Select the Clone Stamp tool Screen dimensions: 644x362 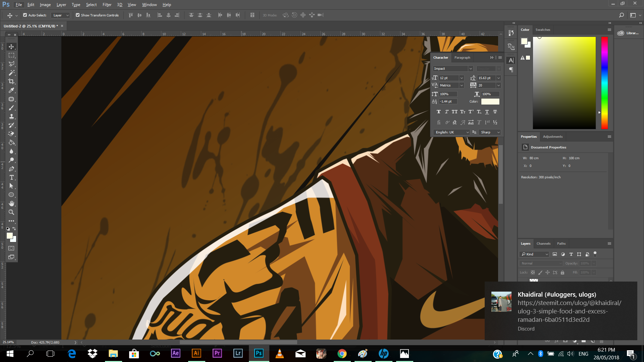pyautogui.click(x=11, y=116)
